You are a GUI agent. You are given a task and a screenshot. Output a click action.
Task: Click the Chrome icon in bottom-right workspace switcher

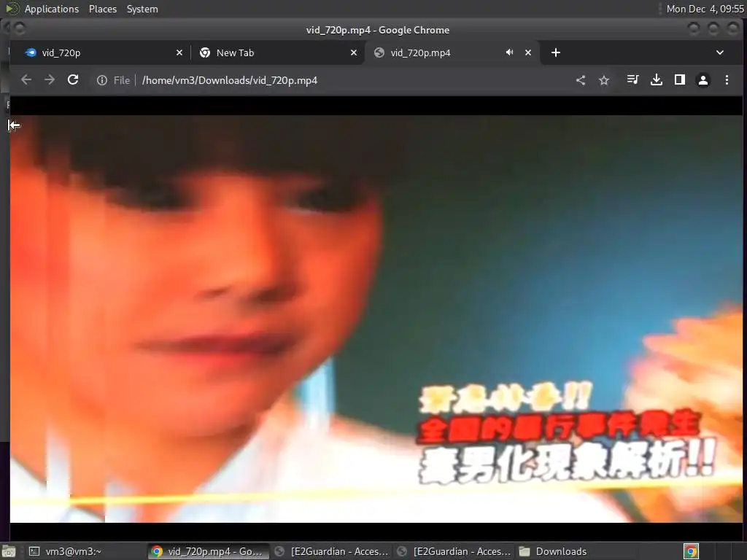pyautogui.click(x=691, y=551)
